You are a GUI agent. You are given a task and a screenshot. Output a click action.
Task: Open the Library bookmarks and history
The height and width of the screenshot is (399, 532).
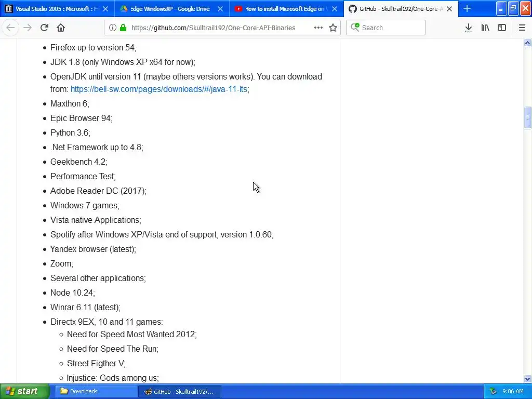[485, 28]
